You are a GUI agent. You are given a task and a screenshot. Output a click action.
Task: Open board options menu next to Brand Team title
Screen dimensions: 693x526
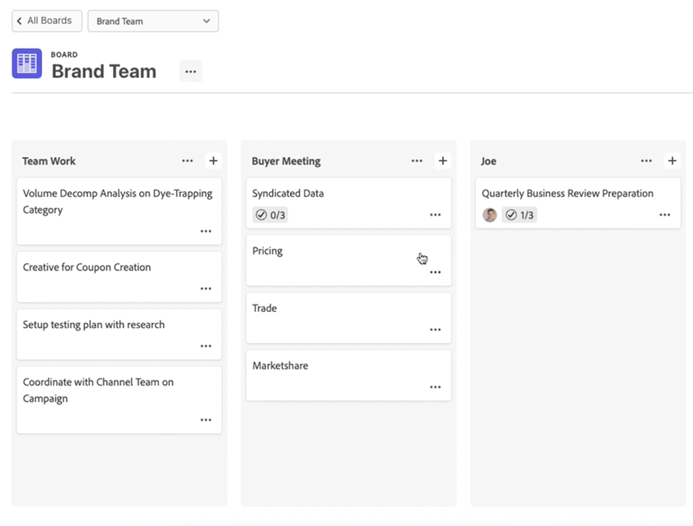point(190,71)
